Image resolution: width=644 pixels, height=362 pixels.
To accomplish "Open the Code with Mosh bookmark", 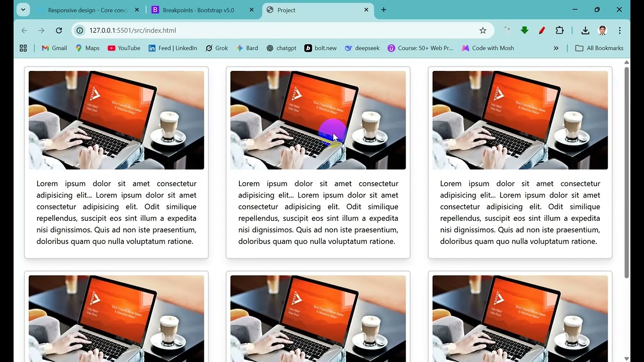I will point(488,48).
